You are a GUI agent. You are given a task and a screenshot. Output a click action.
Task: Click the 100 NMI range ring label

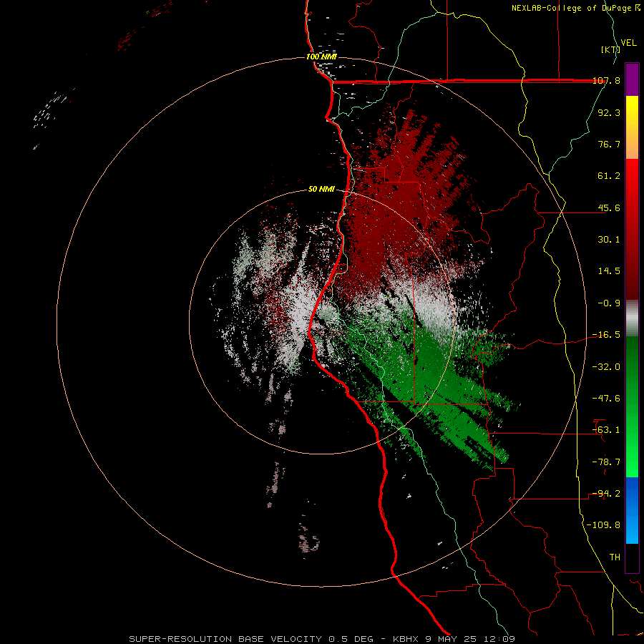point(321,57)
